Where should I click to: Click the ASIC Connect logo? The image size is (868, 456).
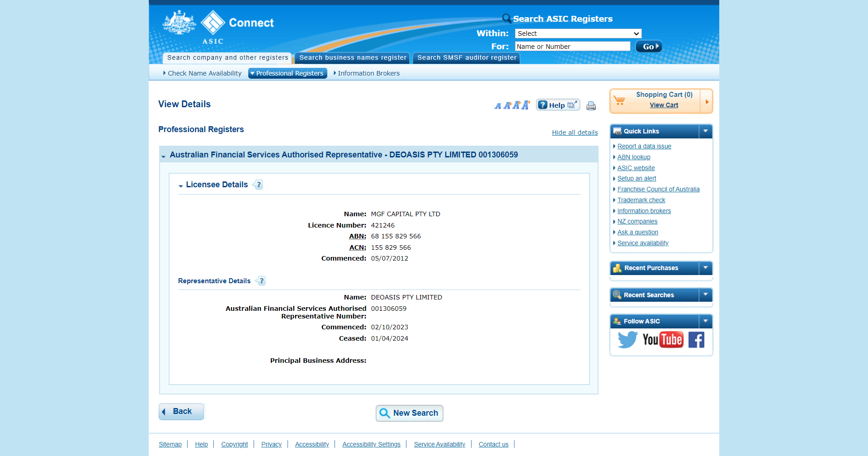(218, 27)
